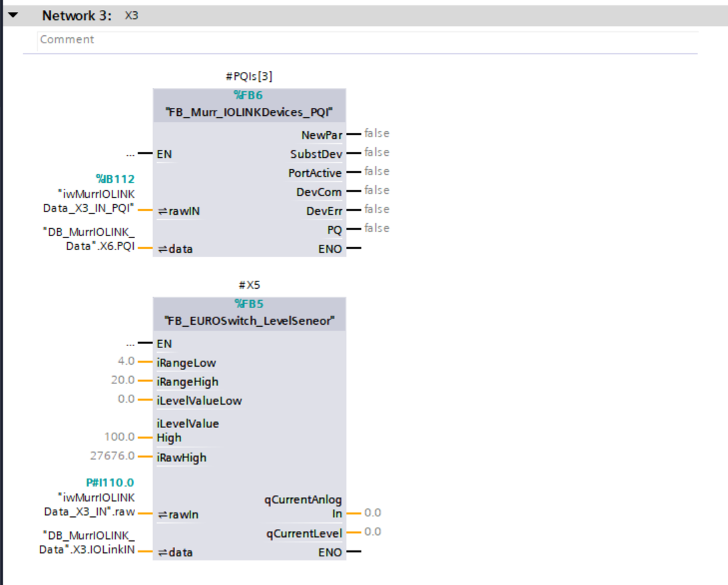Select the DevCom output label

(x=319, y=192)
